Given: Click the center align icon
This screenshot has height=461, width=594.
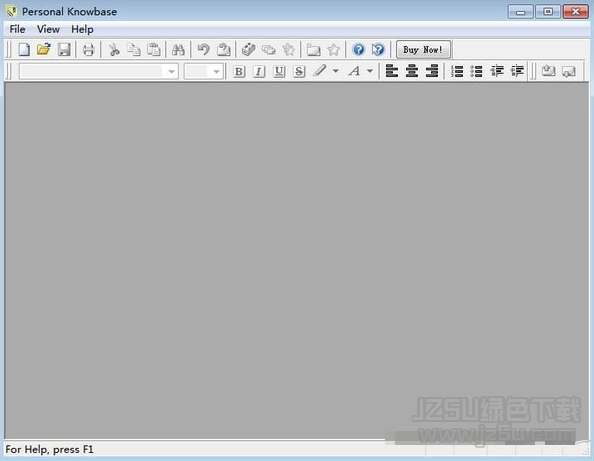Looking at the screenshot, I should (x=412, y=71).
